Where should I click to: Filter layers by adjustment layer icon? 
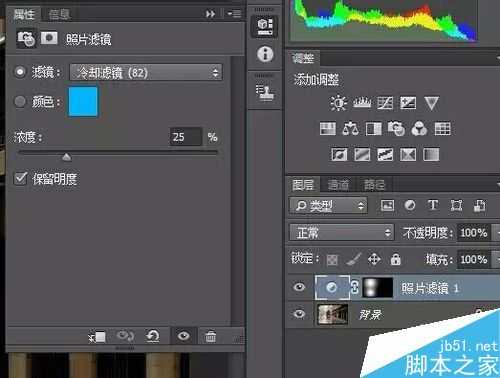coord(410,205)
